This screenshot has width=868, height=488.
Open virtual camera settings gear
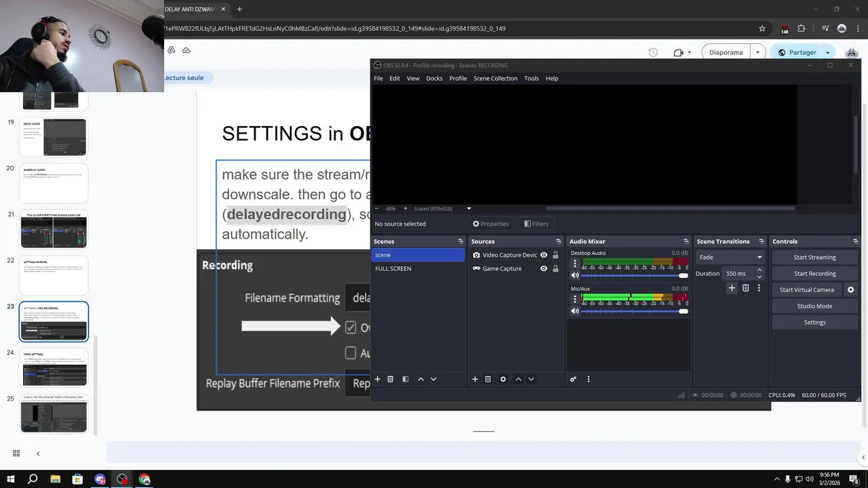click(x=851, y=290)
